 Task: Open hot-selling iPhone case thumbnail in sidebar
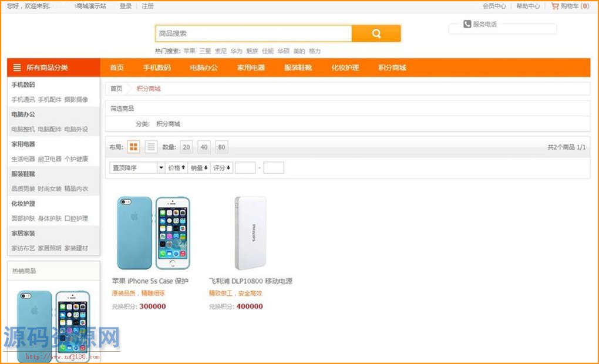click(54, 325)
